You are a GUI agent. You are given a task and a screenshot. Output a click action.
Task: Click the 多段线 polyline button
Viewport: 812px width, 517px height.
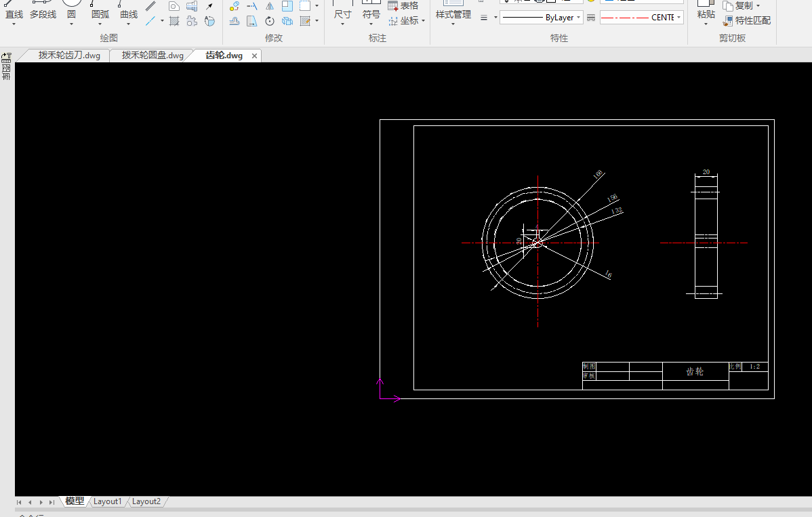[43, 14]
